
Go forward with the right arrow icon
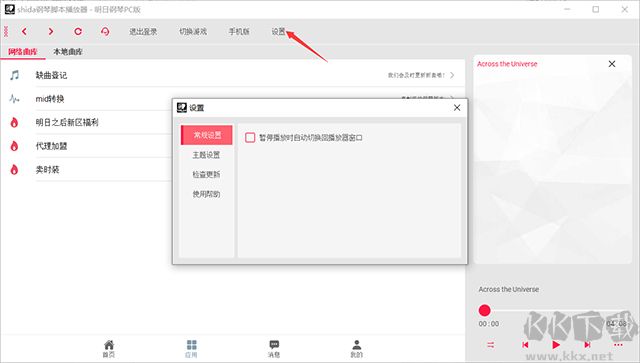point(51,31)
